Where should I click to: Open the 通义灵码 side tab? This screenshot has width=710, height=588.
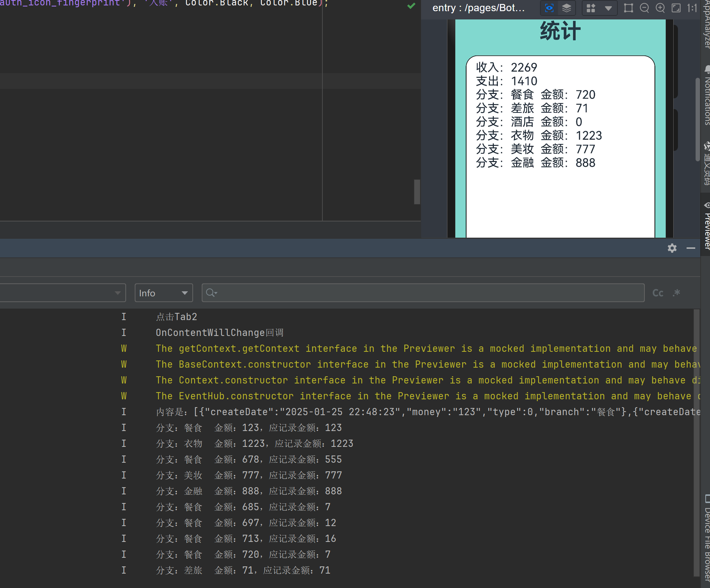click(x=706, y=164)
